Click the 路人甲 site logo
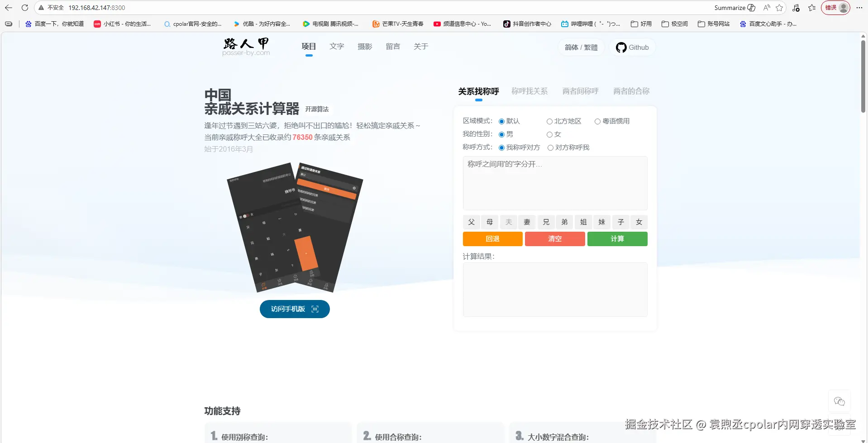 (x=246, y=47)
